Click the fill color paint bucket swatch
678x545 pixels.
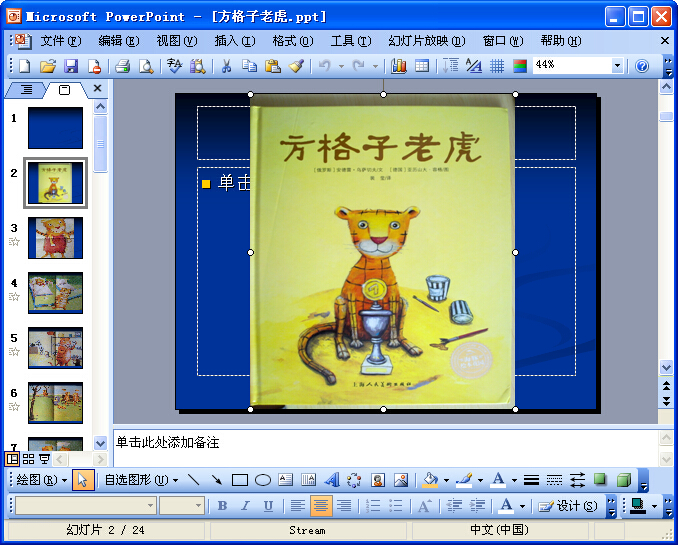tap(430, 480)
